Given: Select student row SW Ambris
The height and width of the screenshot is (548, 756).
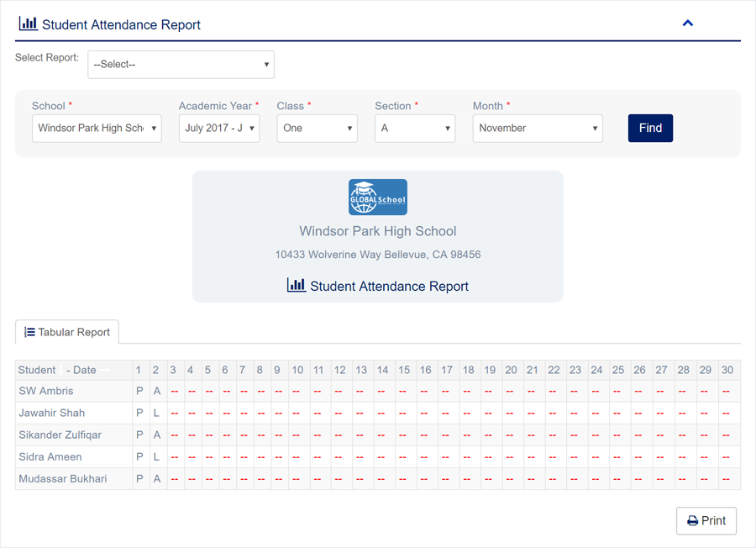Looking at the screenshot, I should pyautogui.click(x=378, y=391).
